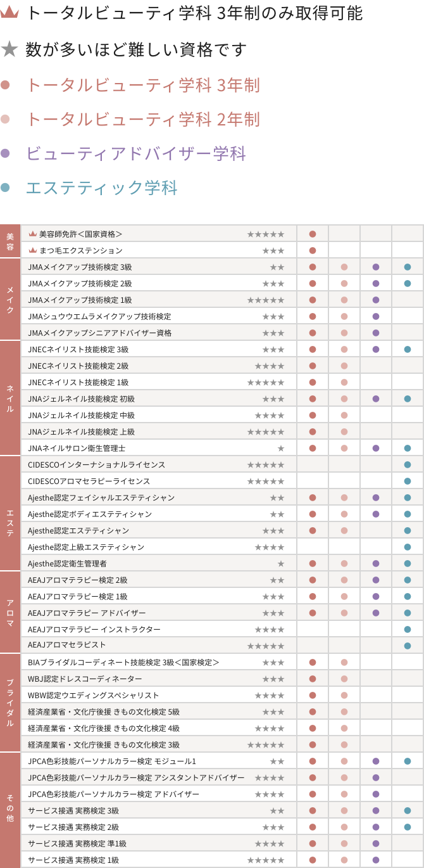The width and height of the screenshot is (424, 868).
Task: Click the トータルビューティ学科 3年制 legend text
Action: 143,85
